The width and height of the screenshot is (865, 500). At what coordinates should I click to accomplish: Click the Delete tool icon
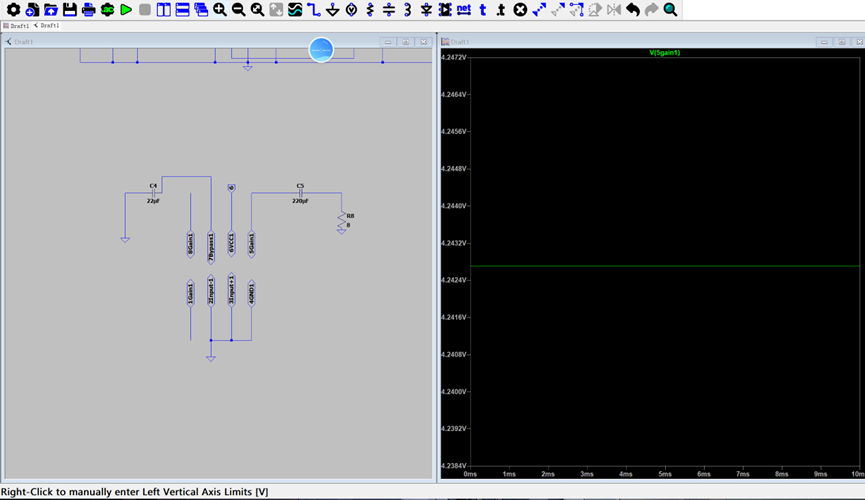click(x=520, y=9)
